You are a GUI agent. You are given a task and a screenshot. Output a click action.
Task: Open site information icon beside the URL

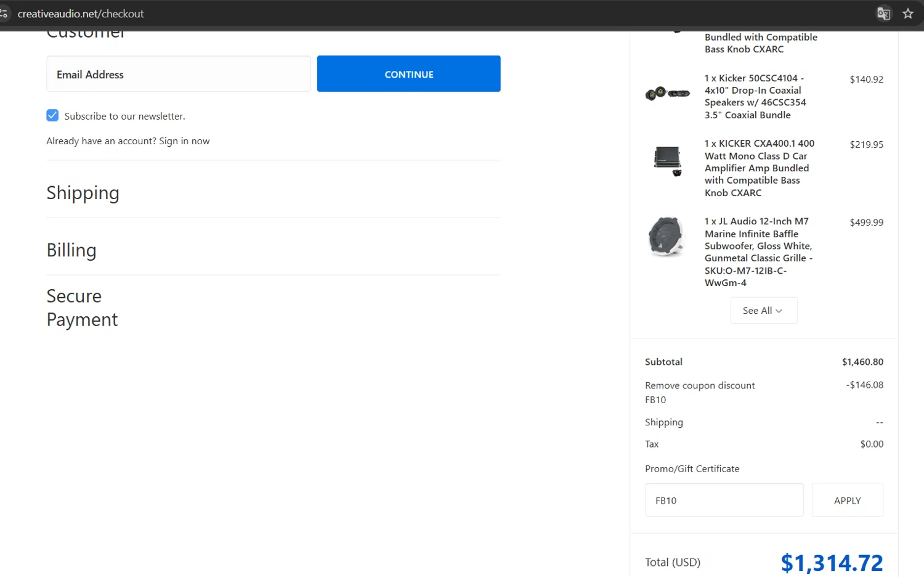(x=4, y=14)
